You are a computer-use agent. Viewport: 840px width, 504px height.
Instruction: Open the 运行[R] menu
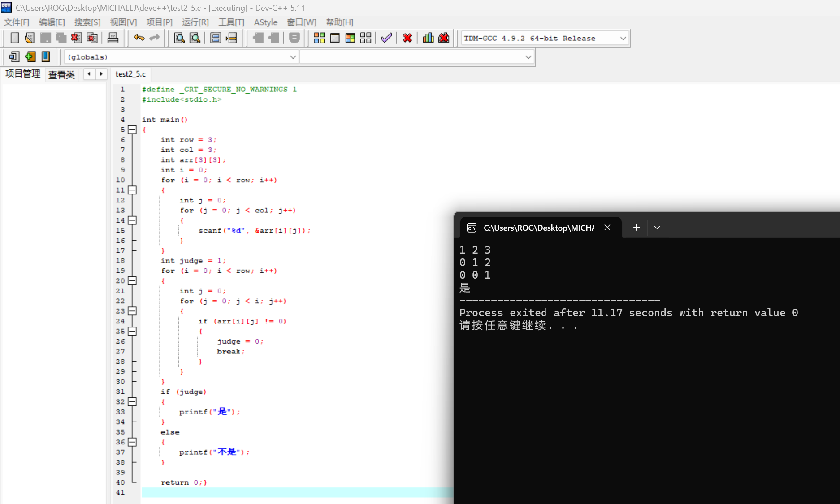coord(195,22)
